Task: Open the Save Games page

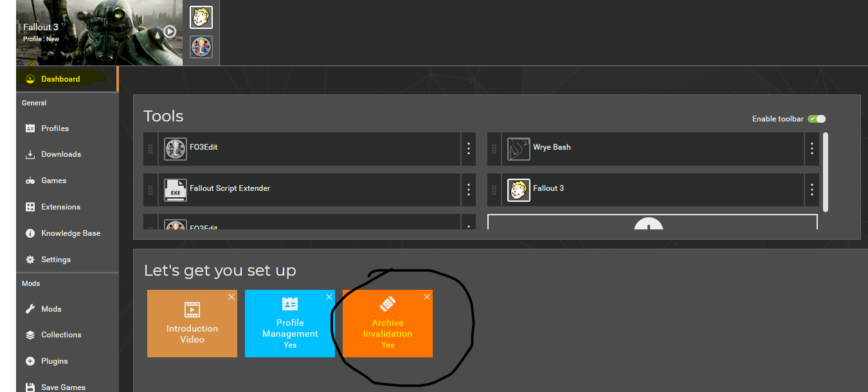Action: pyautogui.click(x=68, y=387)
